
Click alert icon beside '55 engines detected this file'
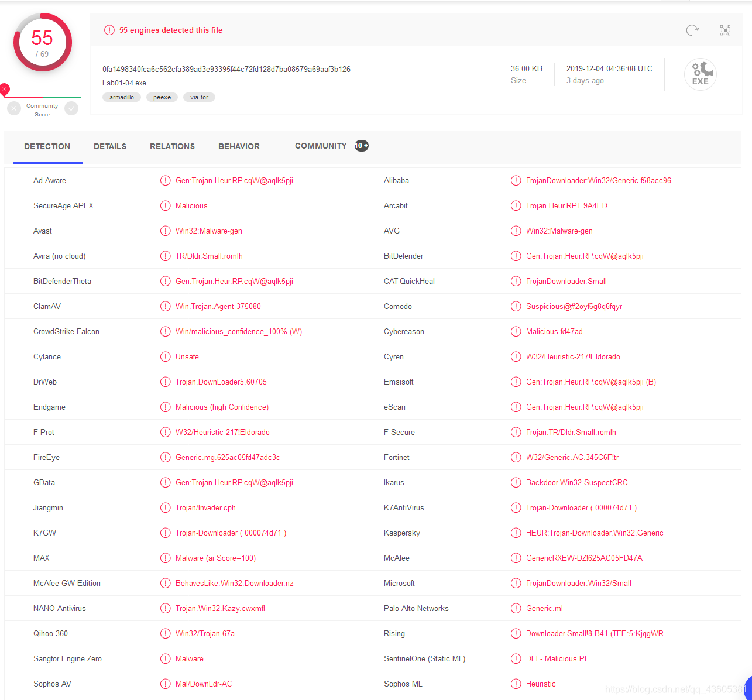(109, 30)
